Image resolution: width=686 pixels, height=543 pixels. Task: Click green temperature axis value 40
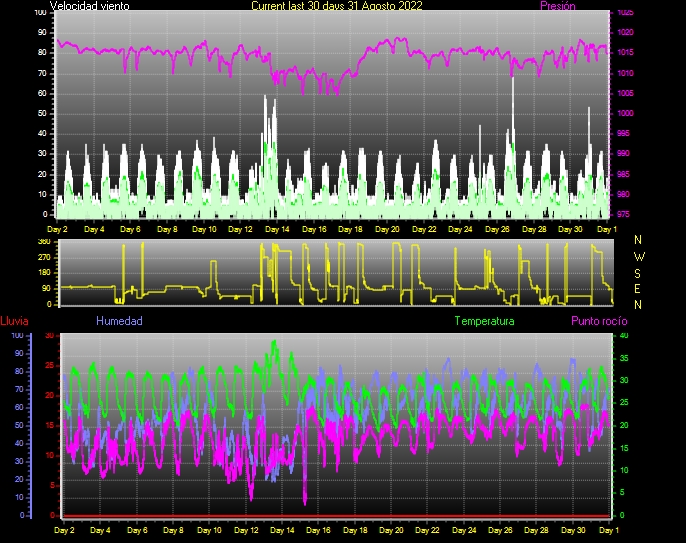624,336
